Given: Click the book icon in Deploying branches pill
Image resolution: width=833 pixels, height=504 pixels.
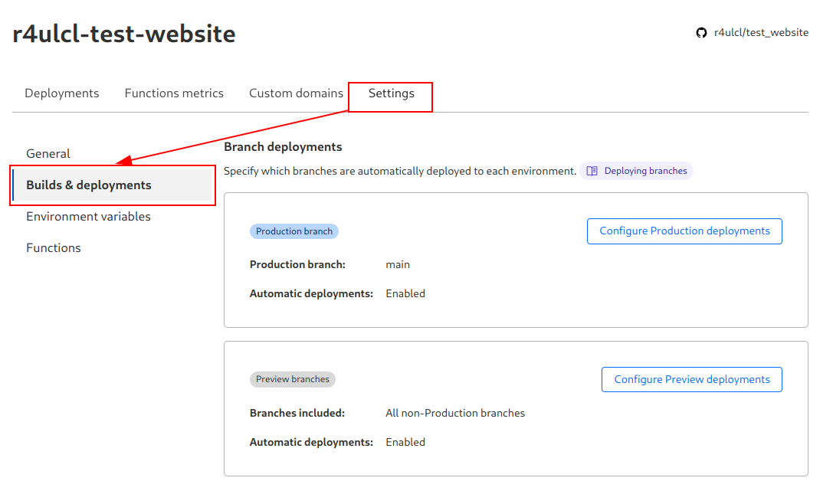Looking at the screenshot, I should pos(592,170).
